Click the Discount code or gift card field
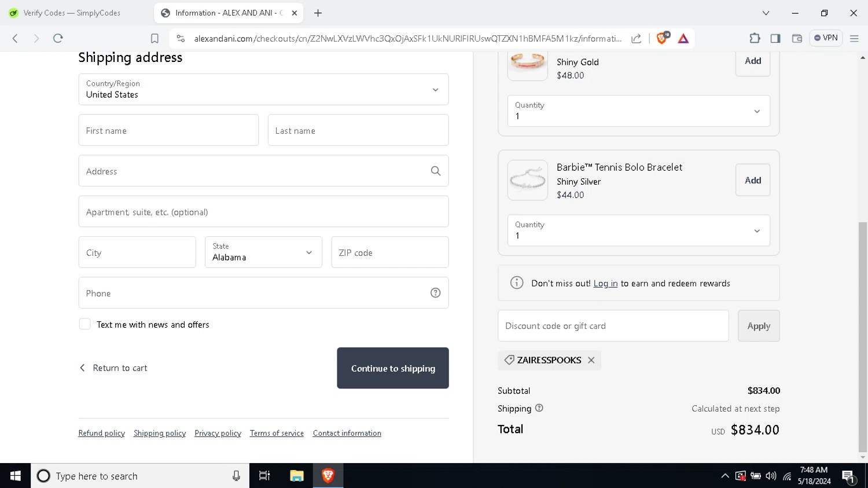Image resolution: width=868 pixels, height=488 pixels. 613,325
